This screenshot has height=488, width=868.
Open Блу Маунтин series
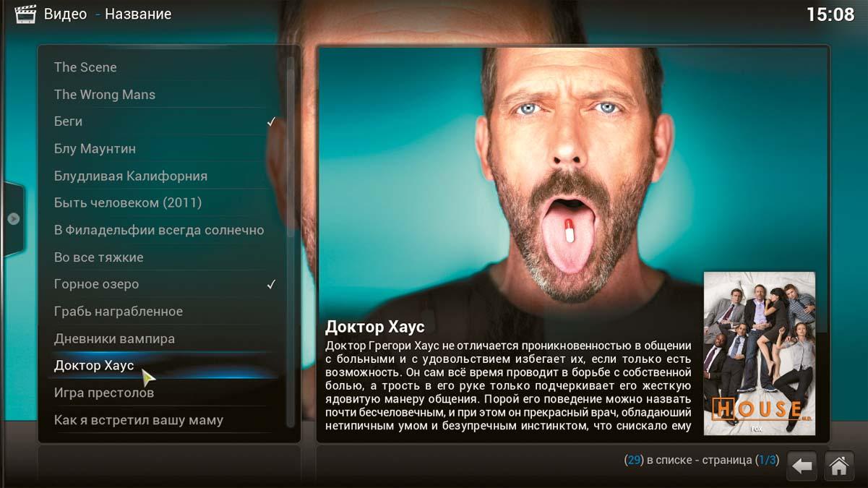coord(95,149)
